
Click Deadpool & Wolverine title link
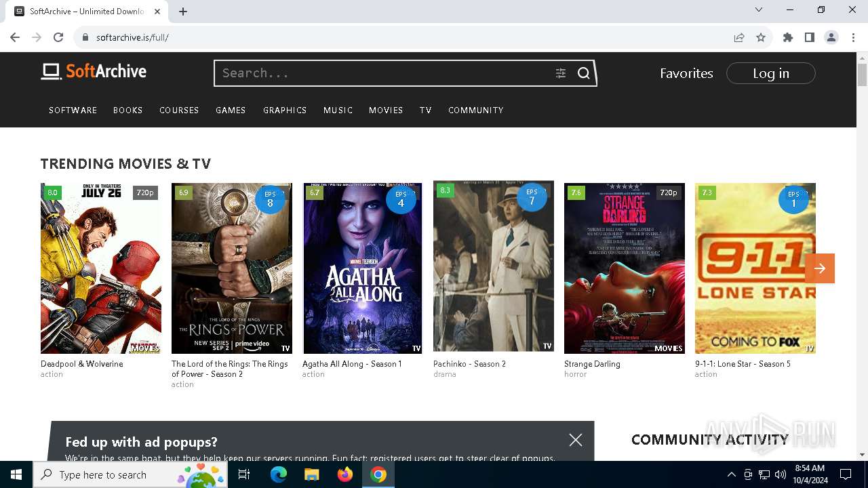click(x=82, y=364)
